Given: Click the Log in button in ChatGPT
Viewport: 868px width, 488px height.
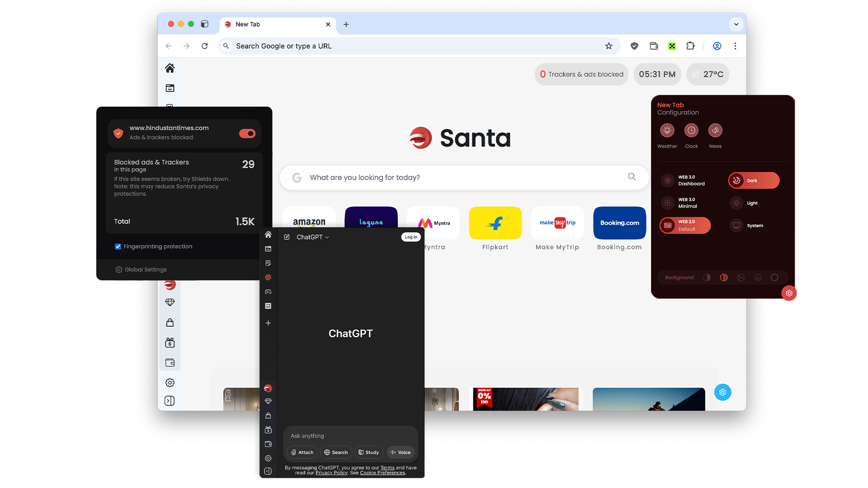Looking at the screenshot, I should (x=410, y=236).
